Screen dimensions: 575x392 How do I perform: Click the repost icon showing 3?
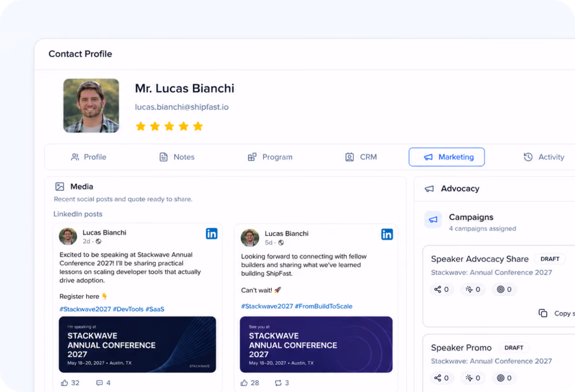click(278, 383)
